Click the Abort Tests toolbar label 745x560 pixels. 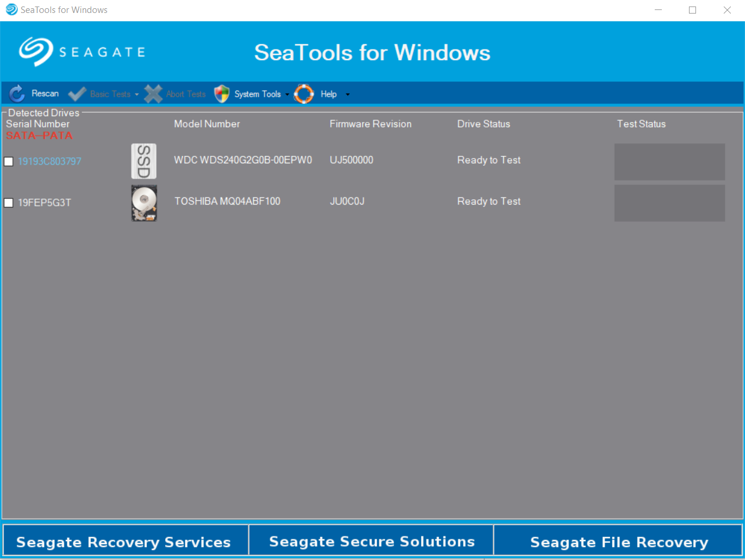186,94
